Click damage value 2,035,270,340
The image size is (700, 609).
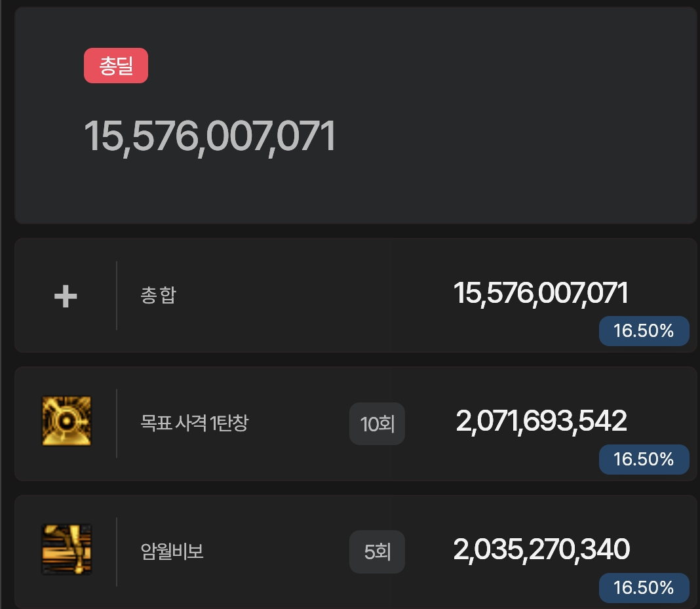(x=541, y=549)
